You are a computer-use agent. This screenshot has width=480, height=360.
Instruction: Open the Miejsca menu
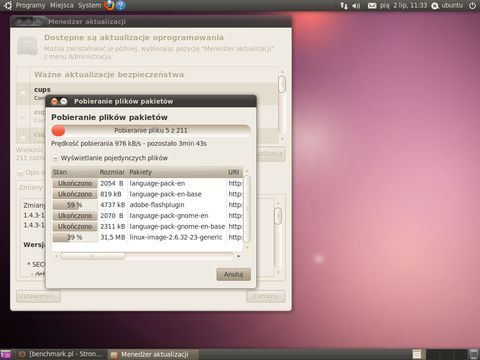pos(62,5)
